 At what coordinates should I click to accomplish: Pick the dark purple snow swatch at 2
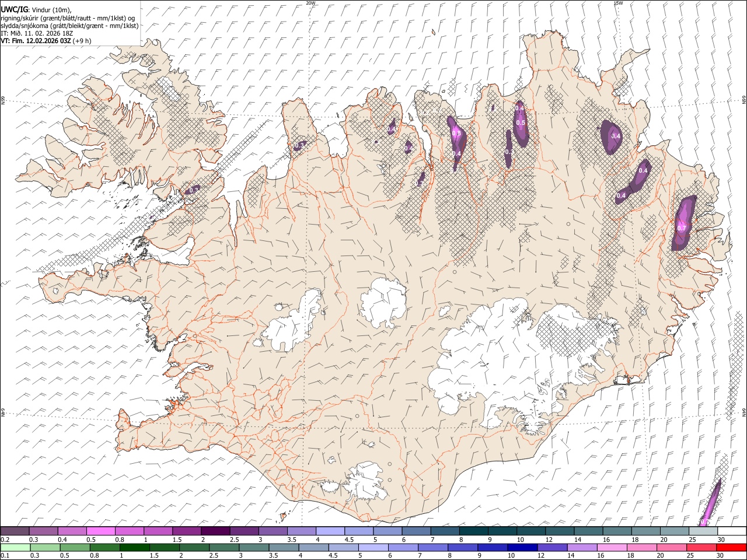(x=215, y=531)
